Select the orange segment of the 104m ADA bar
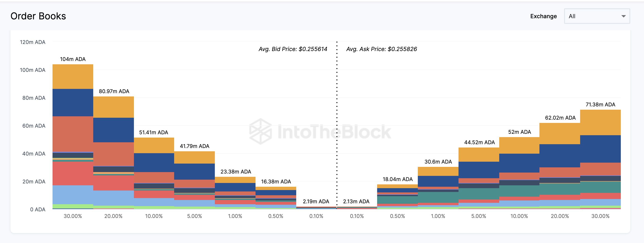Screen dimensions: 644x243 pos(73,77)
